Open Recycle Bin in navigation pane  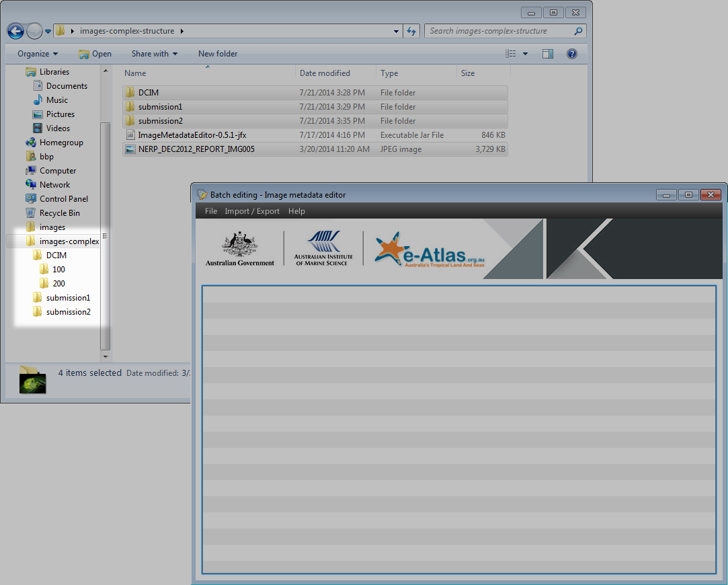(53, 213)
